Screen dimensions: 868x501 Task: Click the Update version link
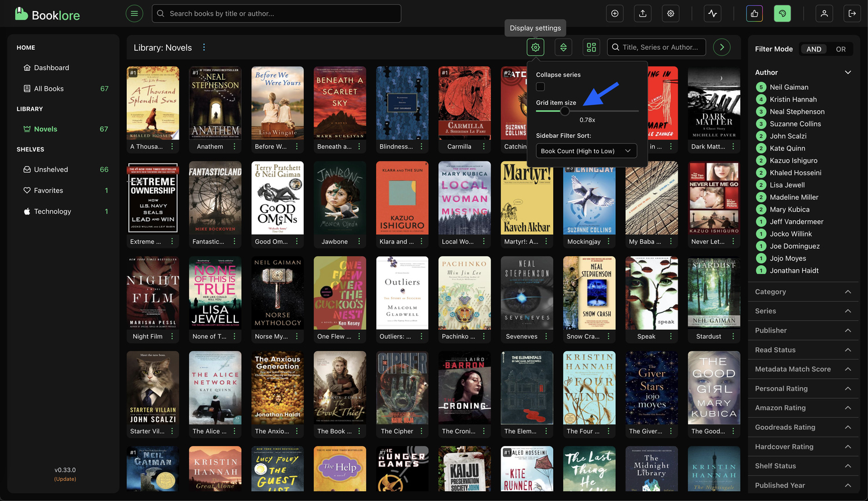click(65, 479)
